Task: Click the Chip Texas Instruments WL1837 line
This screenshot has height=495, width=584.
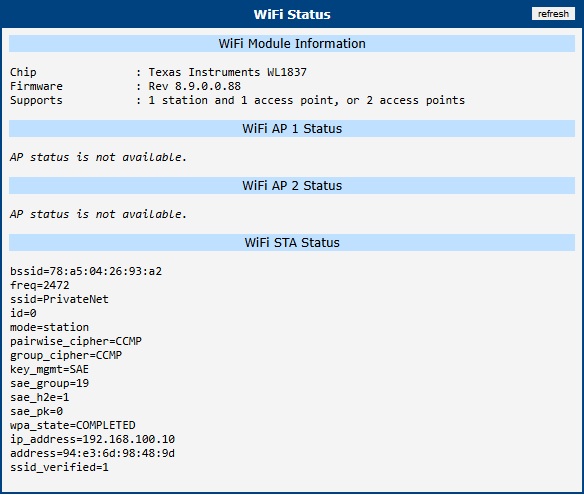Action: pos(158,72)
